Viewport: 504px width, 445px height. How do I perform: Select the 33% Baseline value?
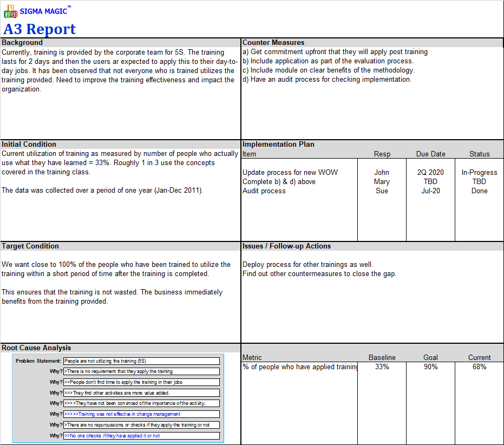pyautogui.click(x=382, y=367)
